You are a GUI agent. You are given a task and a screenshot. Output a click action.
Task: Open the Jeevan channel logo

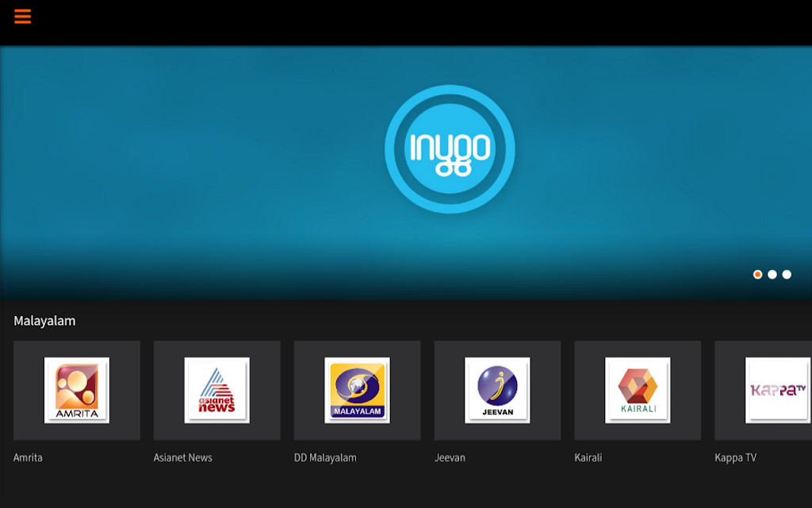point(497,391)
